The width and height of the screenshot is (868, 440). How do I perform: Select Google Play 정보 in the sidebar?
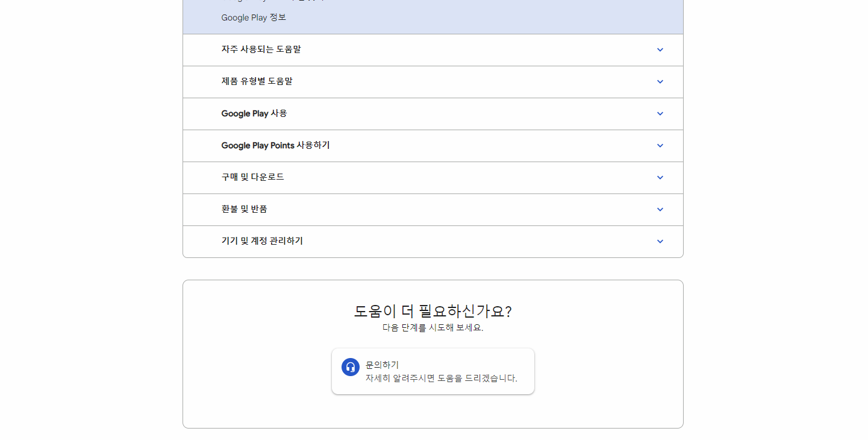(254, 17)
